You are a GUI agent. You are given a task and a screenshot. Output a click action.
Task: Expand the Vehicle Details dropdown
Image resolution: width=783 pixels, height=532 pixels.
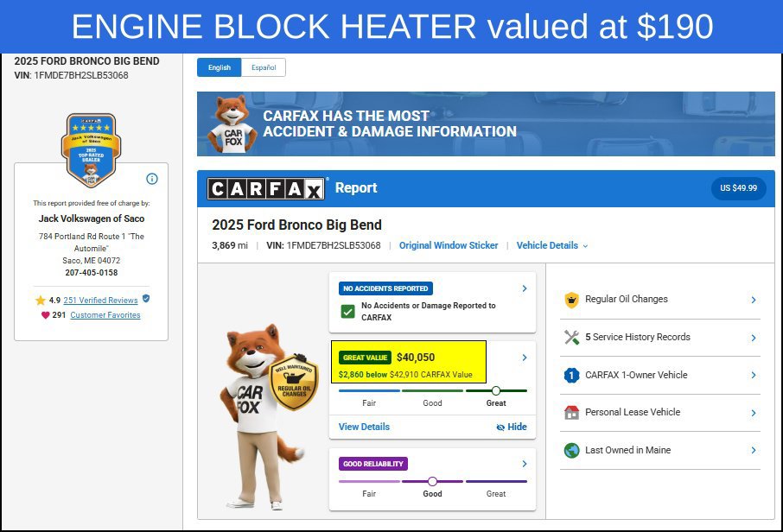click(551, 245)
